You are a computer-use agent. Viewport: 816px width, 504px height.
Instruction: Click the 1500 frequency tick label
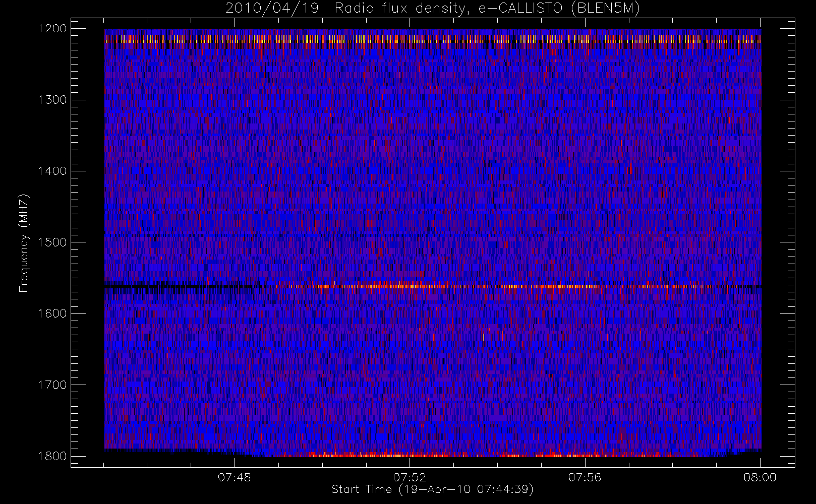52,242
